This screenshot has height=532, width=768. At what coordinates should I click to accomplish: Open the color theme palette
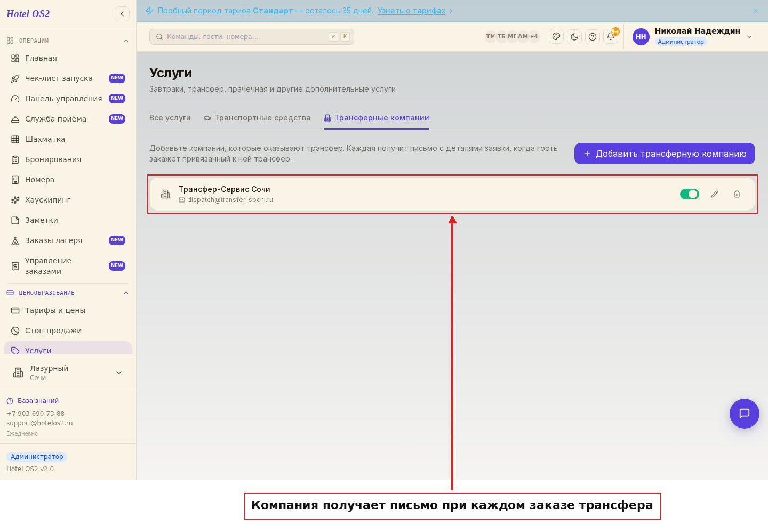(x=556, y=37)
